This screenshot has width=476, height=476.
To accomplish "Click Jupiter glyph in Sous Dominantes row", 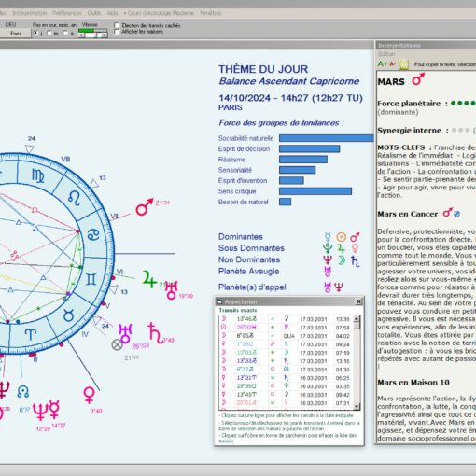I will point(342,248).
